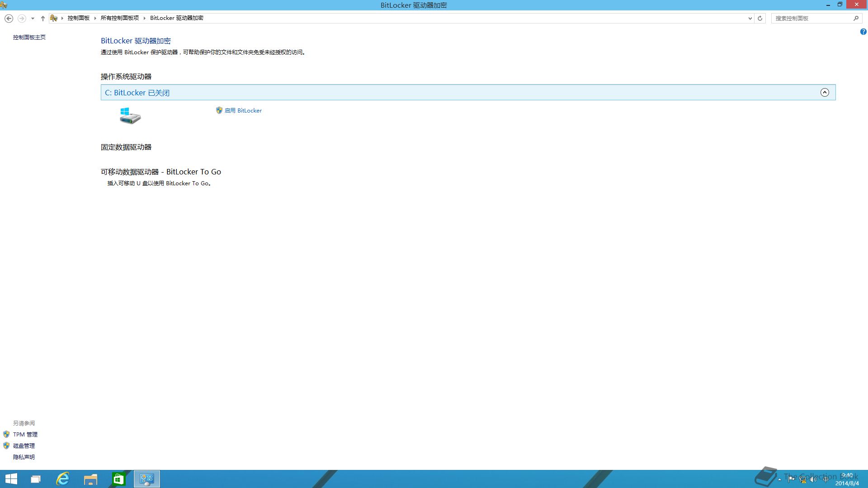Click the shield icon beside 启用 BitLocker
Screen dimensions: 868x488
pyautogui.click(x=219, y=110)
